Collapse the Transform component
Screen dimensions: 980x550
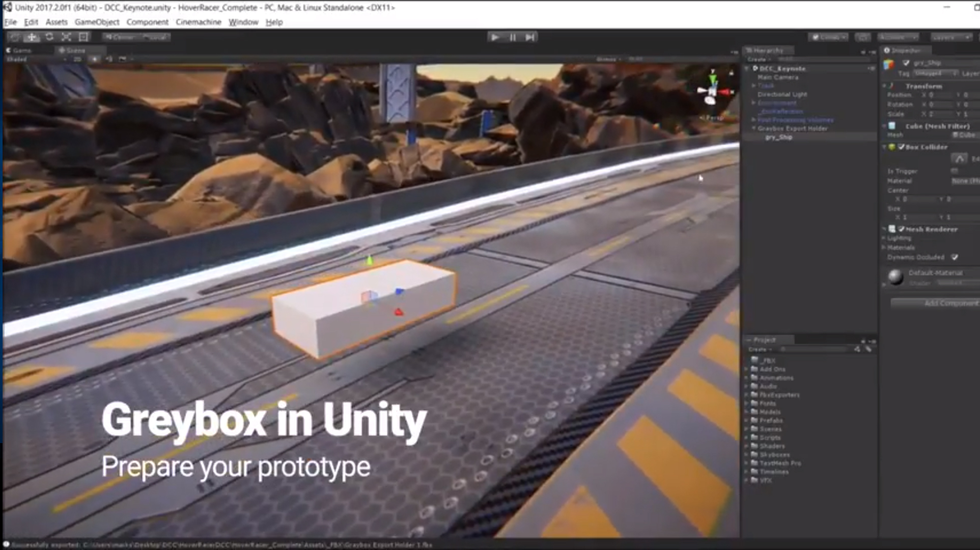tap(885, 87)
